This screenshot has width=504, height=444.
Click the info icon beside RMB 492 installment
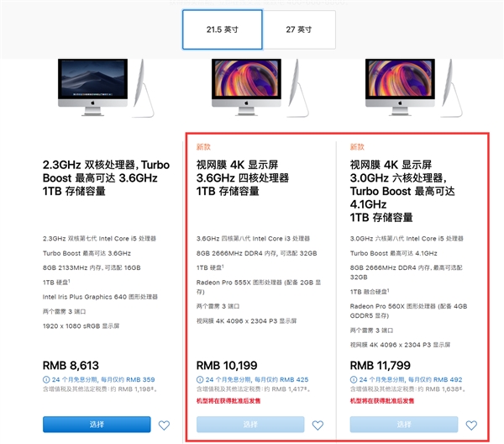pos(354,379)
